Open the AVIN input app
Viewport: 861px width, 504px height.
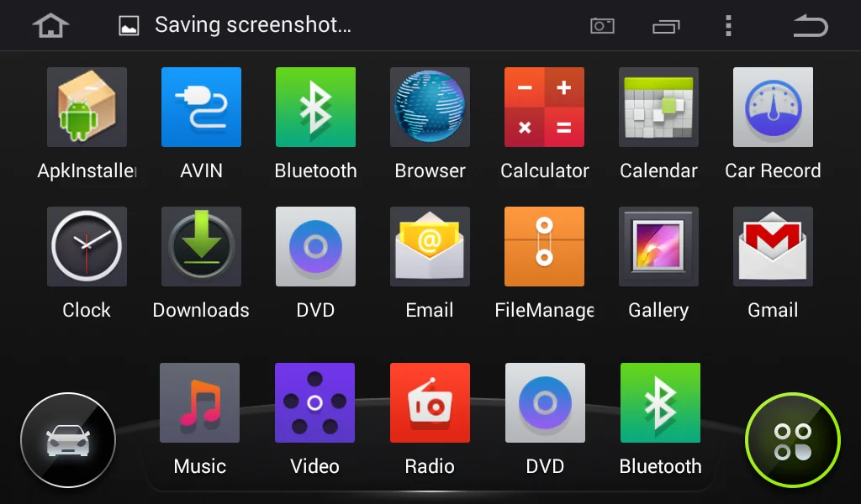click(202, 107)
